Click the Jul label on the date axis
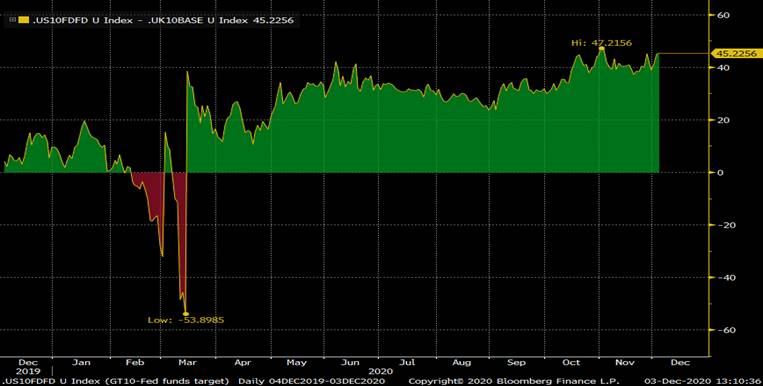This screenshot has width=763, height=386. [407, 363]
